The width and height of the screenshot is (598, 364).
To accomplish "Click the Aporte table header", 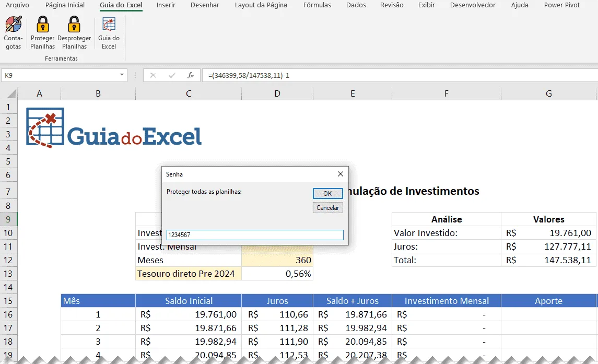I will (549, 301).
